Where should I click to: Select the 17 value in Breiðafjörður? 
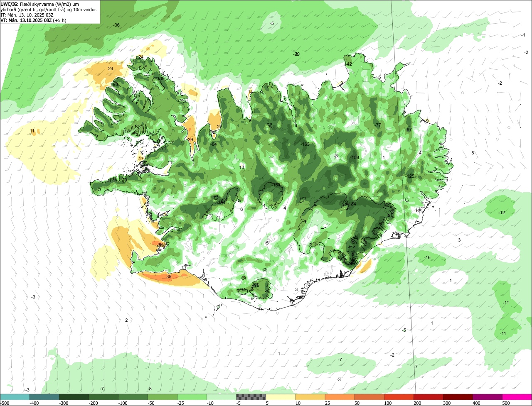pyautogui.click(x=141, y=159)
